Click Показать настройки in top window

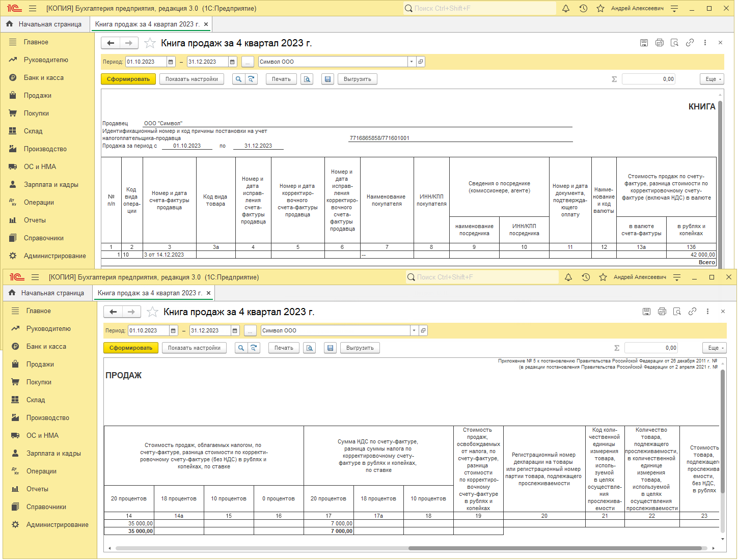point(192,79)
